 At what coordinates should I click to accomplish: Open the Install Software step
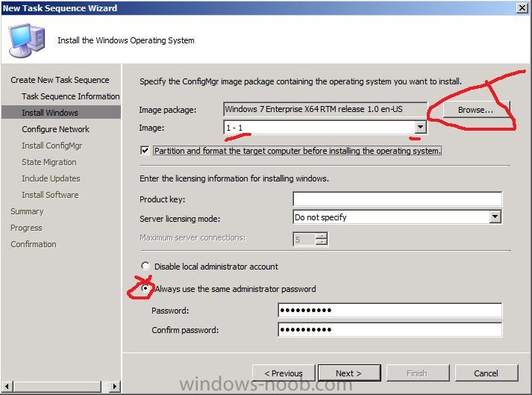coord(50,195)
